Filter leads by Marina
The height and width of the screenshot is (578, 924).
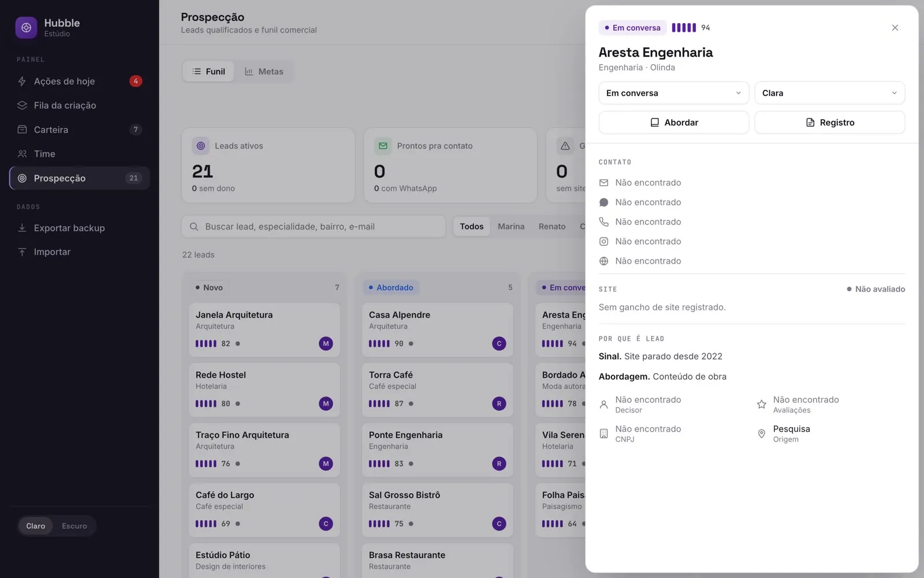[x=511, y=227]
